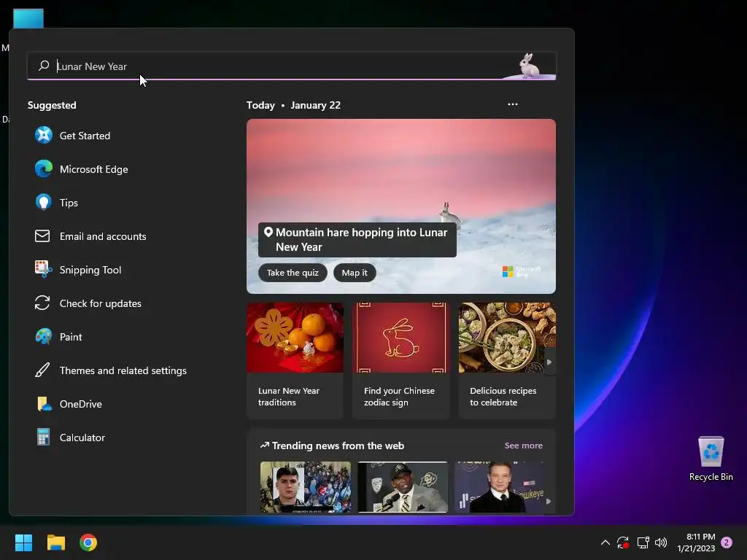The image size is (747, 560).
Task: Click the Today January 22 heading
Action: (x=293, y=105)
